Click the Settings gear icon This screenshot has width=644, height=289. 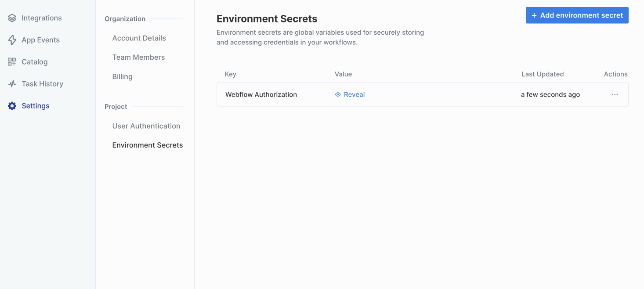pyautogui.click(x=12, y=106)
